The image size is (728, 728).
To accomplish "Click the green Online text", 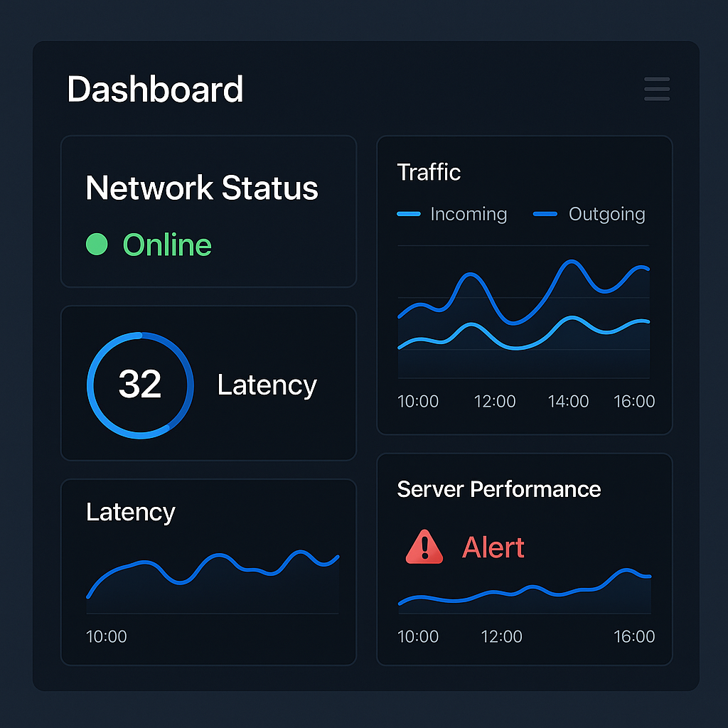I will (167, 245).
